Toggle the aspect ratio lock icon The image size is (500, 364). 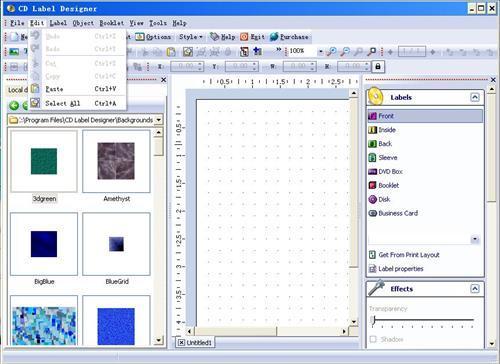(x=378, y=66)
